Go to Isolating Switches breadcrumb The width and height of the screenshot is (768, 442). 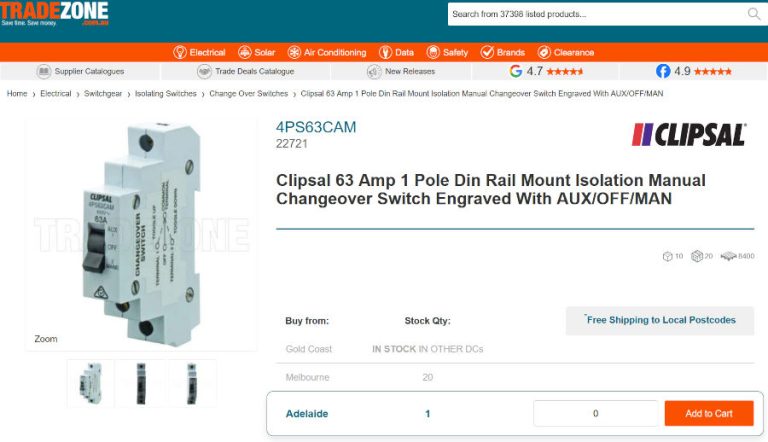(166, 94)
